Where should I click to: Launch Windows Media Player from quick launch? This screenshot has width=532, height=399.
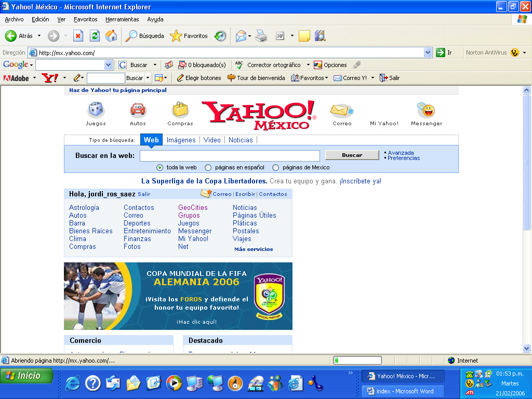pyautogui.click(x=174, y=383)
